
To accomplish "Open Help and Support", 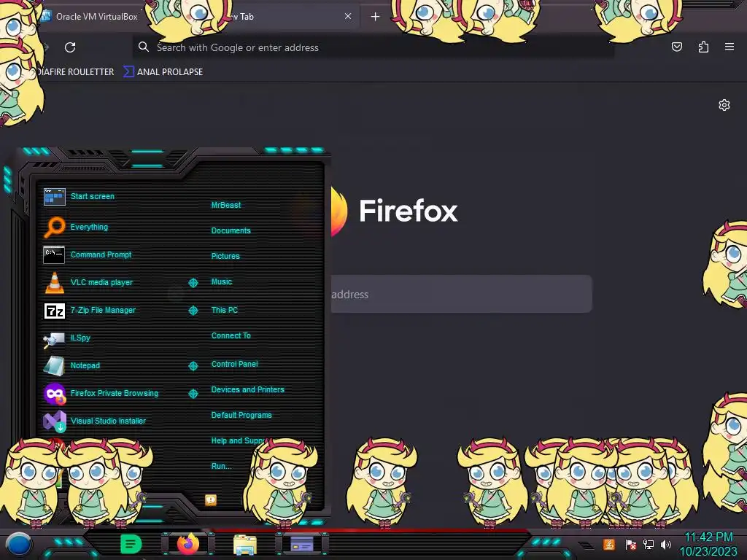I will coord(237,441).
